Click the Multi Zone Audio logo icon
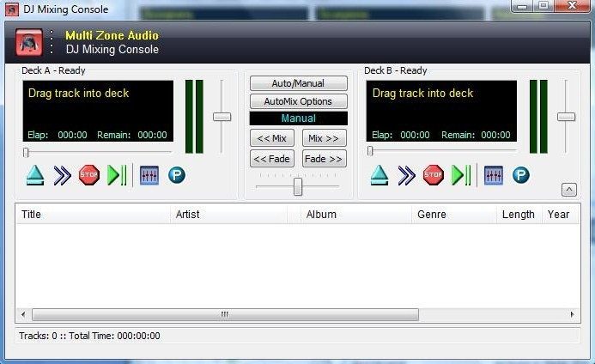Screen dimensions: 595x364 point(29,42)
